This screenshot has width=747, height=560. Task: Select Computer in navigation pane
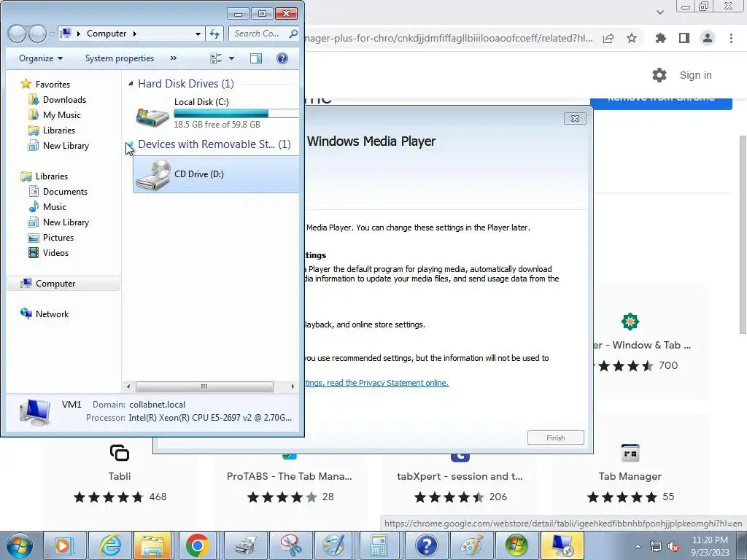pos(63,284)
